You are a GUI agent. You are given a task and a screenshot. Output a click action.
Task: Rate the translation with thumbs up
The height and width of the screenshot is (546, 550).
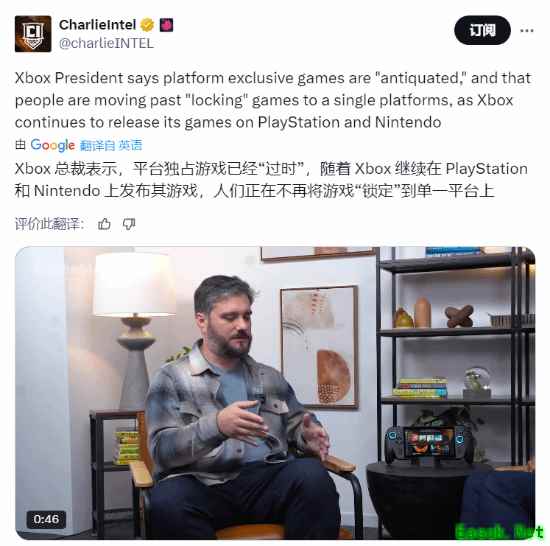104,224
